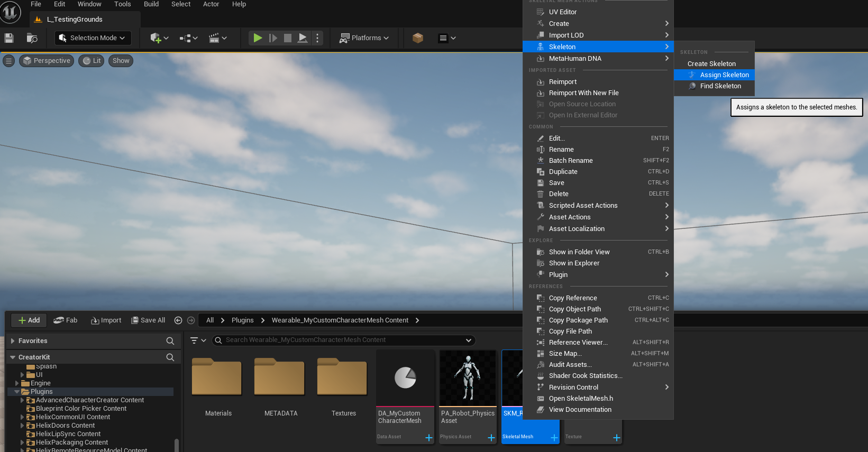Open the viewport hamburger options menu

[x=8, y=61]
